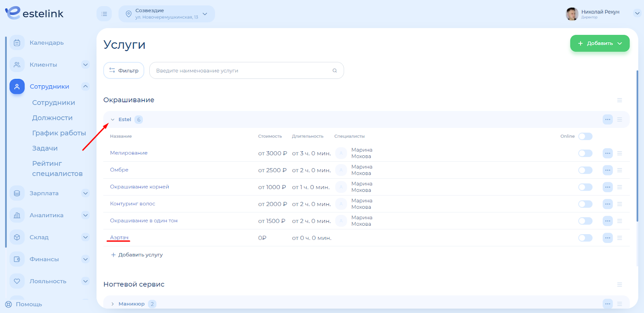644x313 pixels.
Task: Expand the Маникюр category
Action: pos(113,304)
